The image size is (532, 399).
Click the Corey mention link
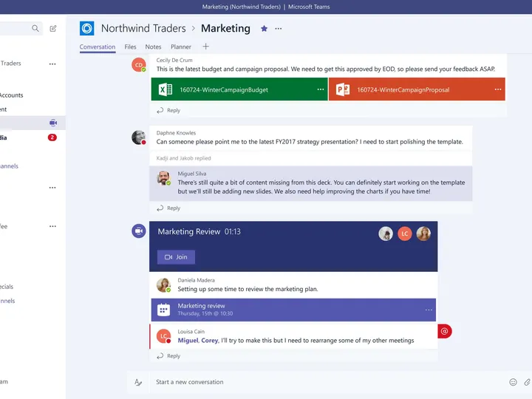click(209, 341)
